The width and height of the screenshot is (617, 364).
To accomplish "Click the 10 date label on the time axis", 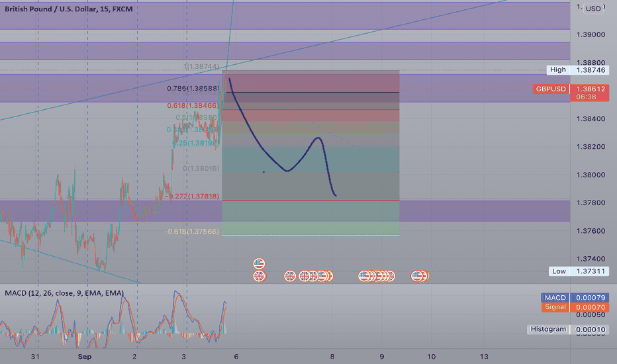I will 431,357.
